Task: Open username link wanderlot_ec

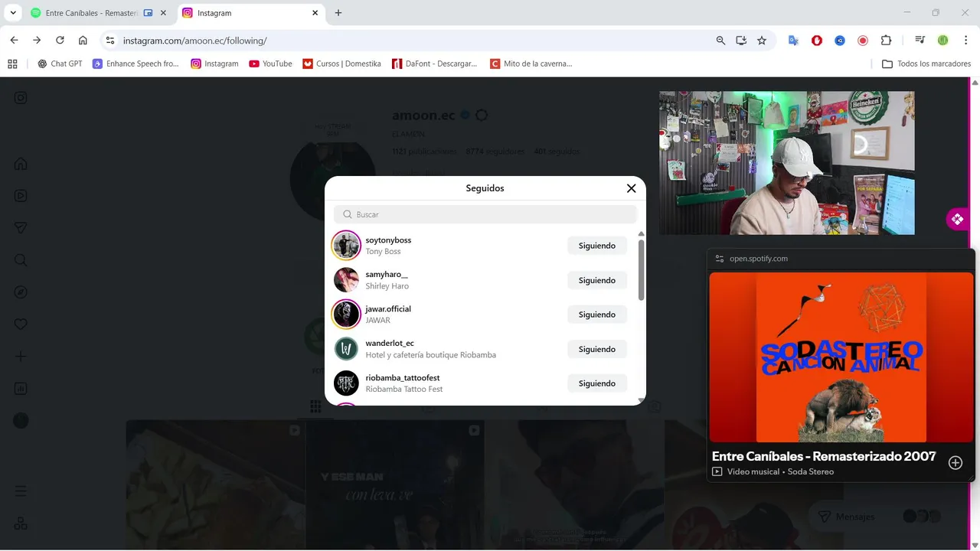Action: (x=390, y=344)
